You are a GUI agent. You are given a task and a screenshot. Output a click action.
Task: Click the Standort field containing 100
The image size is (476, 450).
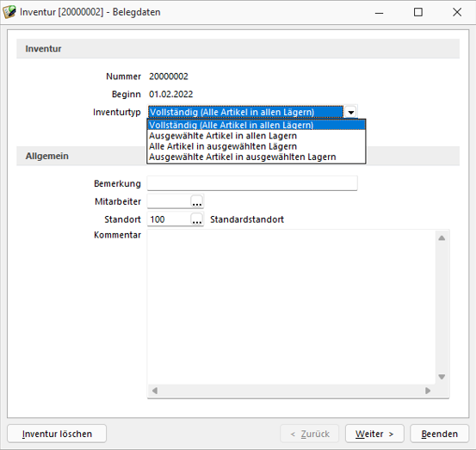tap(169, 219)
